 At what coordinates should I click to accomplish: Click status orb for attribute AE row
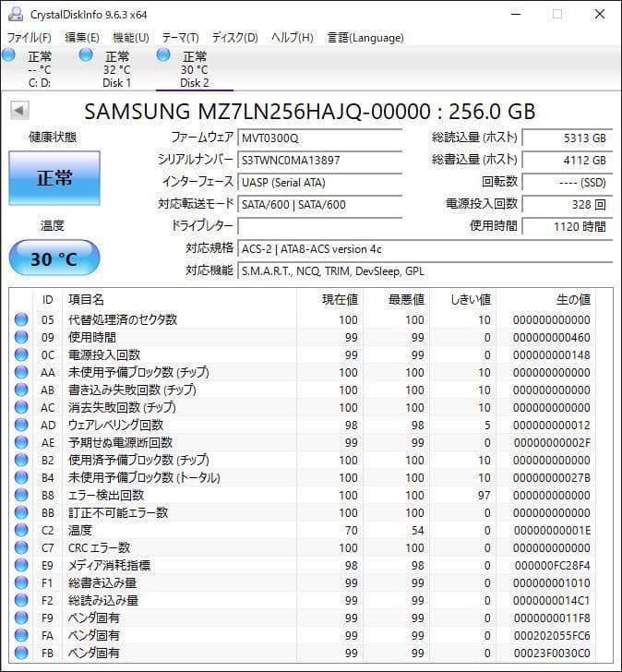(21, 443)
